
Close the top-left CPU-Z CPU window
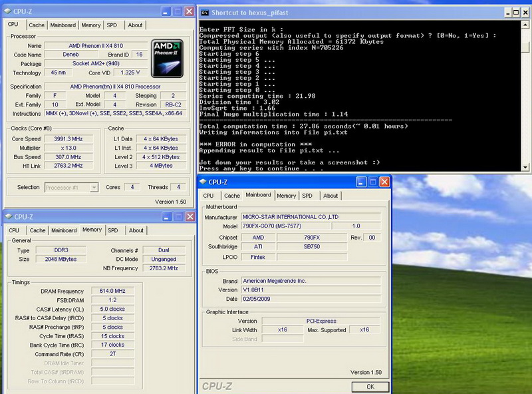click(x=189, y=11)
